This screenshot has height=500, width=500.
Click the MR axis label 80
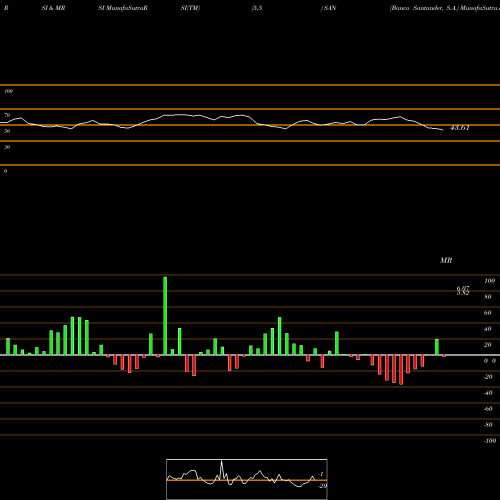point(488,297)
